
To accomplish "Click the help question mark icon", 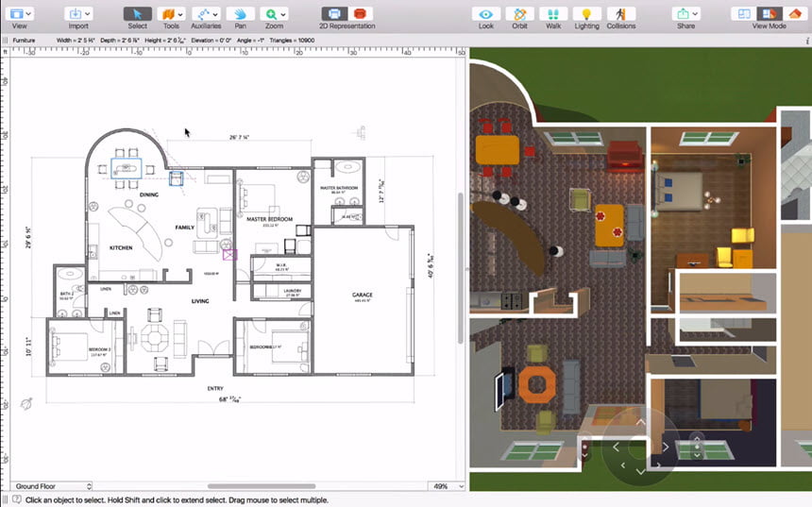I will pos(17,499).
